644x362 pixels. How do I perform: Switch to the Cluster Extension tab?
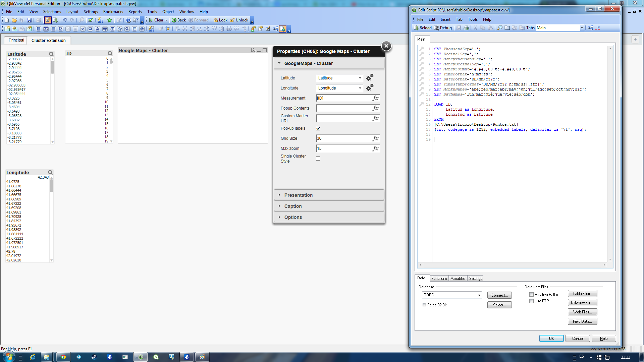coord(48,40)
